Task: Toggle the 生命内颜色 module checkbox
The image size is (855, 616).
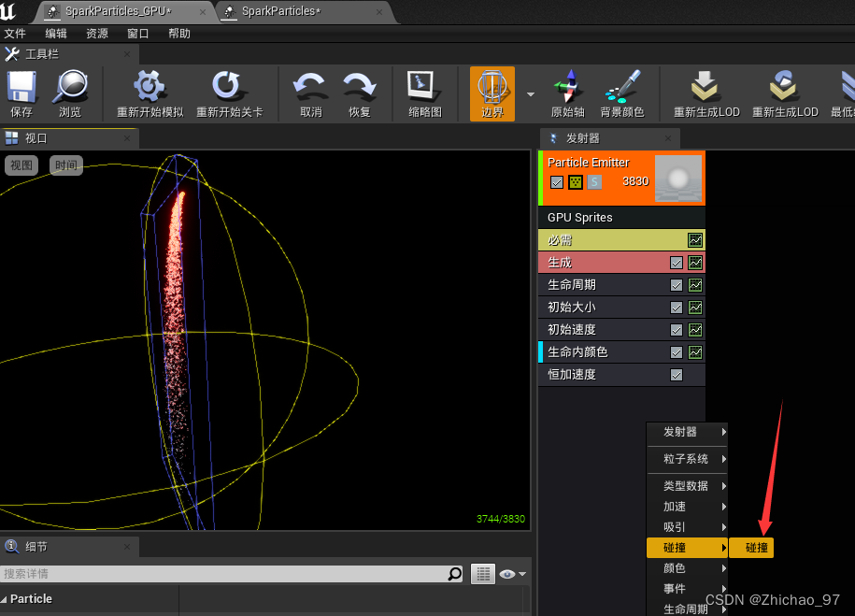Action: [x=677, y=352]
